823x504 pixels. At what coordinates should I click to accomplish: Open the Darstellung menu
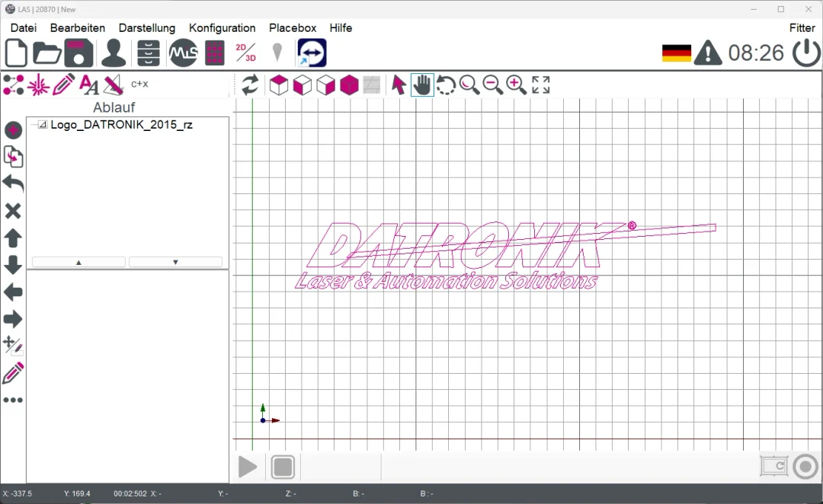(147, 27)
